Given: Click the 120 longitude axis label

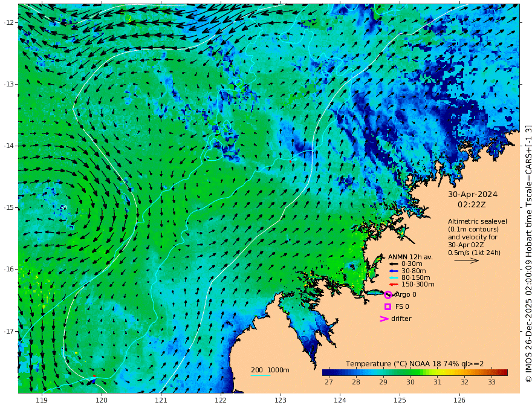Looking at the screenshot, I should tap(102, 401).
